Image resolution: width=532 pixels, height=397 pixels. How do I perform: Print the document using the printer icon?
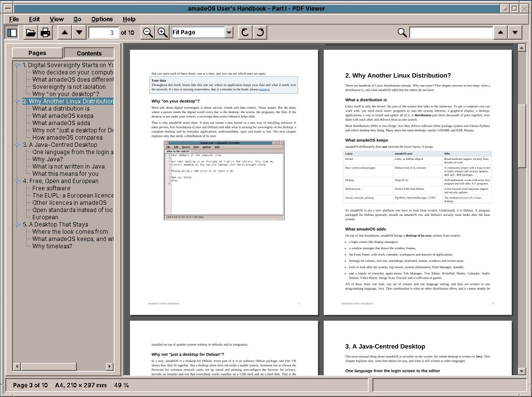tap(45, 32)
